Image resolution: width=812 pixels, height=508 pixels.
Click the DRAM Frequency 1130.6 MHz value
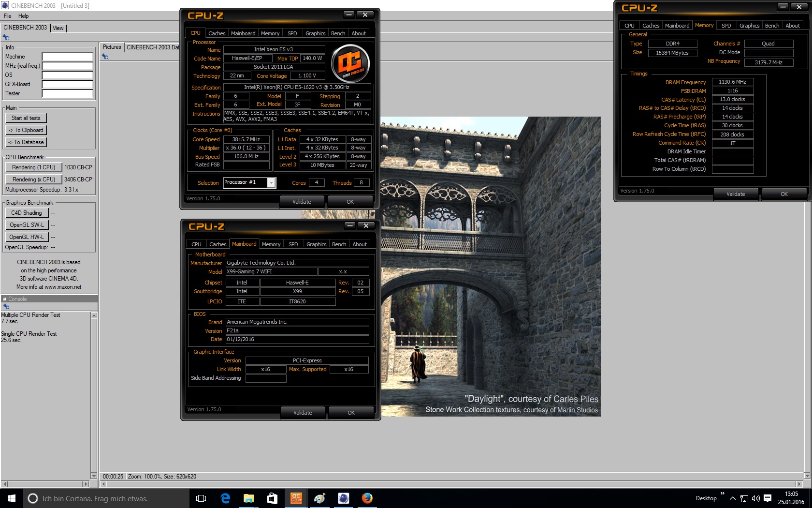click(732, 82)
